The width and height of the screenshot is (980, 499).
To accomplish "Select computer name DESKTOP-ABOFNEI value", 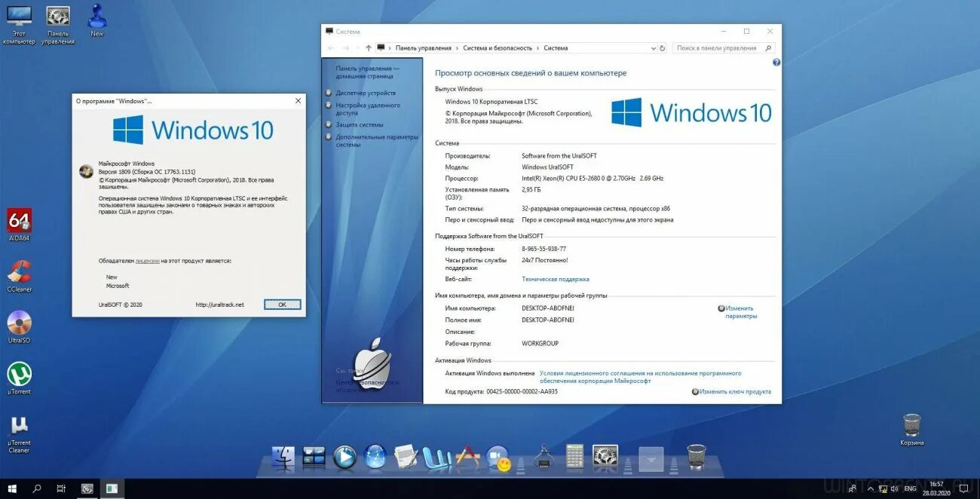I will 548,308.
